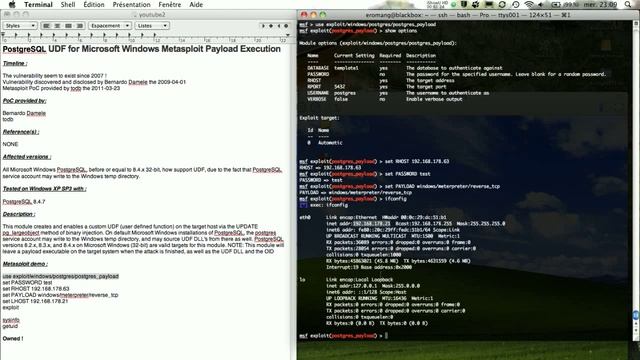Open the Listes dropdown
Viewport: 640px width, 360px height.
pos(152,26)
